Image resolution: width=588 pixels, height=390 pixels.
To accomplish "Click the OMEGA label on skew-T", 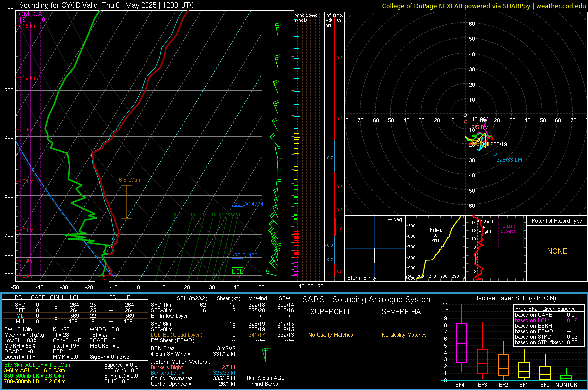I will coord(30,14).
